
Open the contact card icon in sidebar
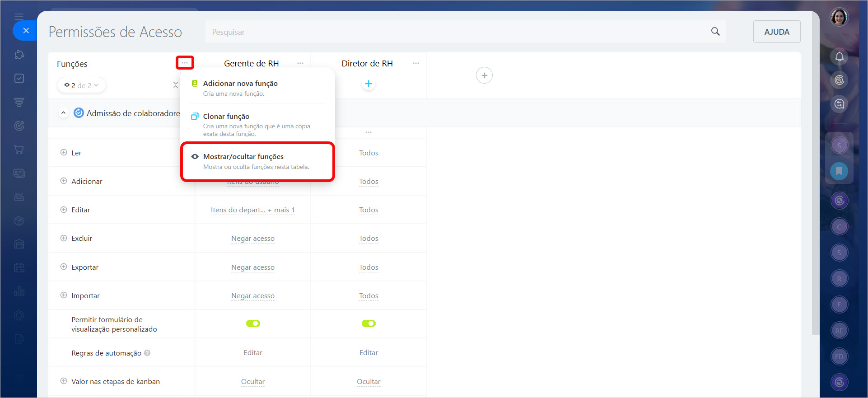point(19,173)
